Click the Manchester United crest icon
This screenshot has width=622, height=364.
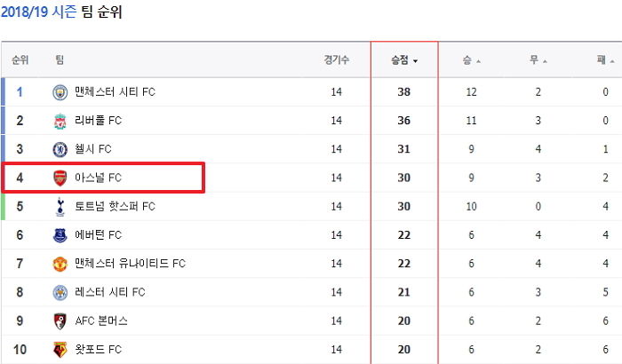point(60,264)
